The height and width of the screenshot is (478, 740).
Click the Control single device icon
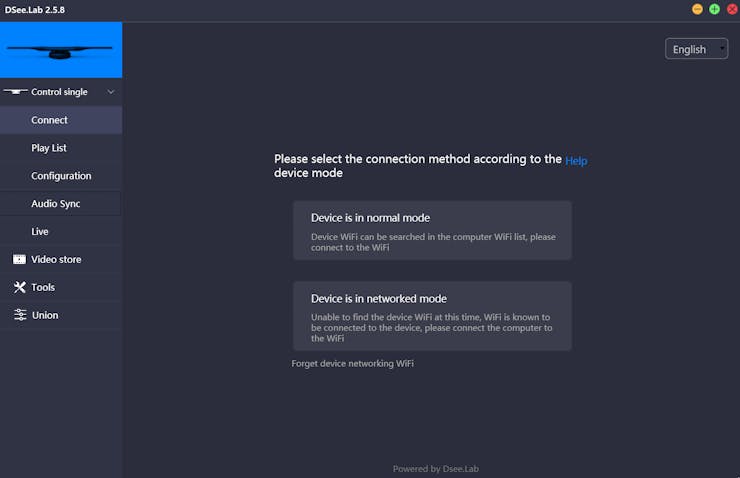click(15, 92)
